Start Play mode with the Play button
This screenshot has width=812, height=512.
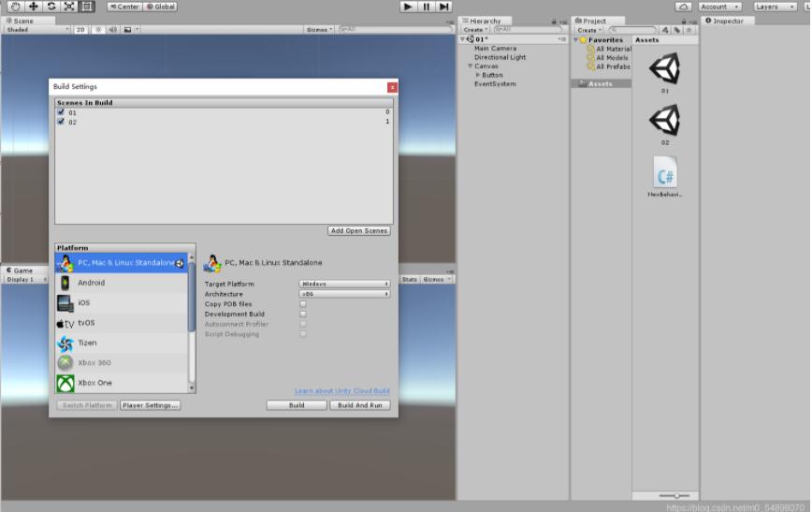point(408,7)
